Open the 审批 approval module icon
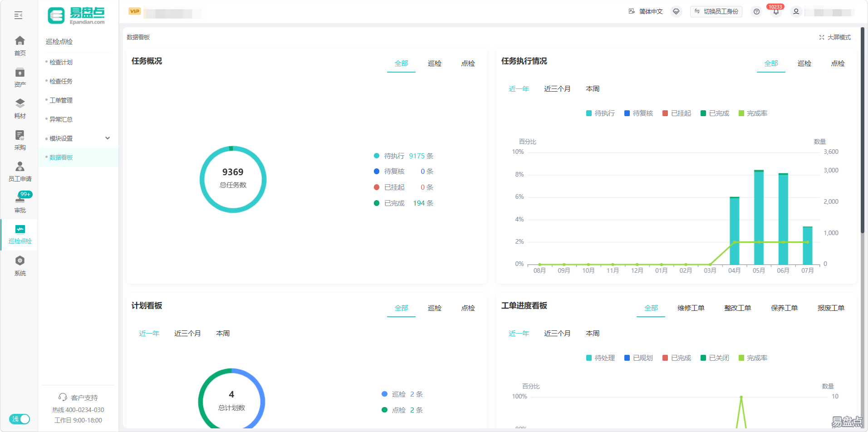The height and width of the screenshot is (432, 868). tap(20, 198)
